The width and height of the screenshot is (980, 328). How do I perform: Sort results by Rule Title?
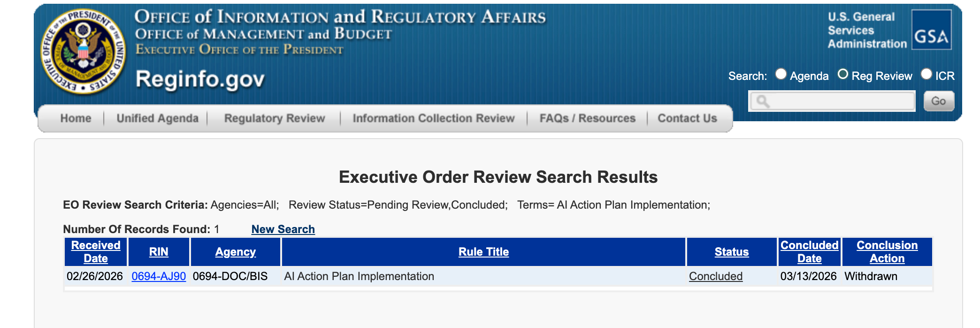483,252
